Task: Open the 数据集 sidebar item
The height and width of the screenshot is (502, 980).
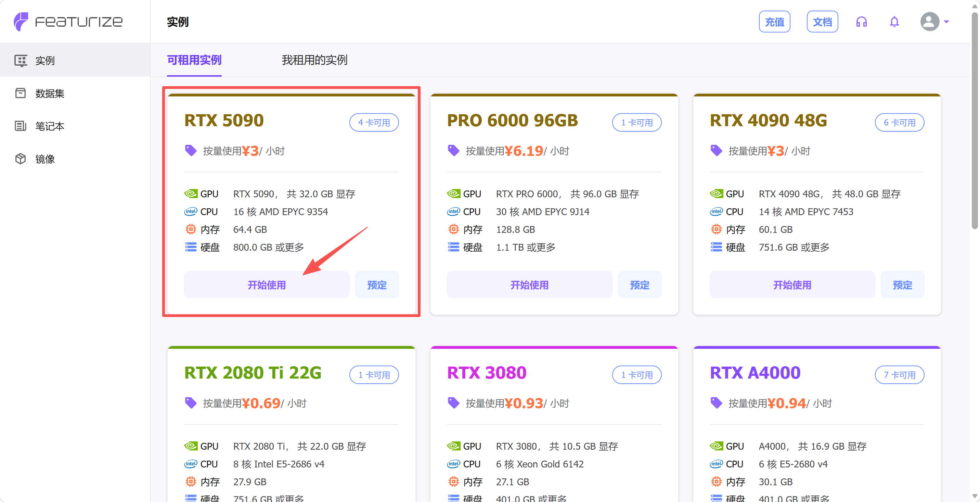Action: [x=75, y=93]
